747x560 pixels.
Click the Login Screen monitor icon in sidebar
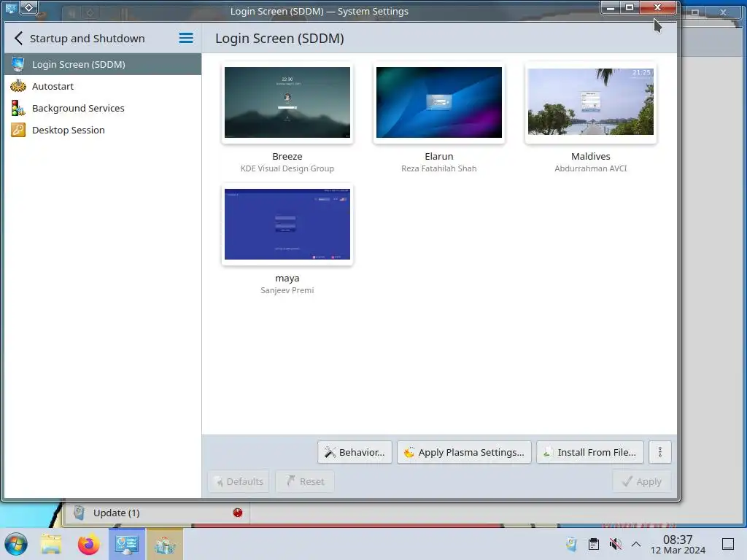(18, 64)
